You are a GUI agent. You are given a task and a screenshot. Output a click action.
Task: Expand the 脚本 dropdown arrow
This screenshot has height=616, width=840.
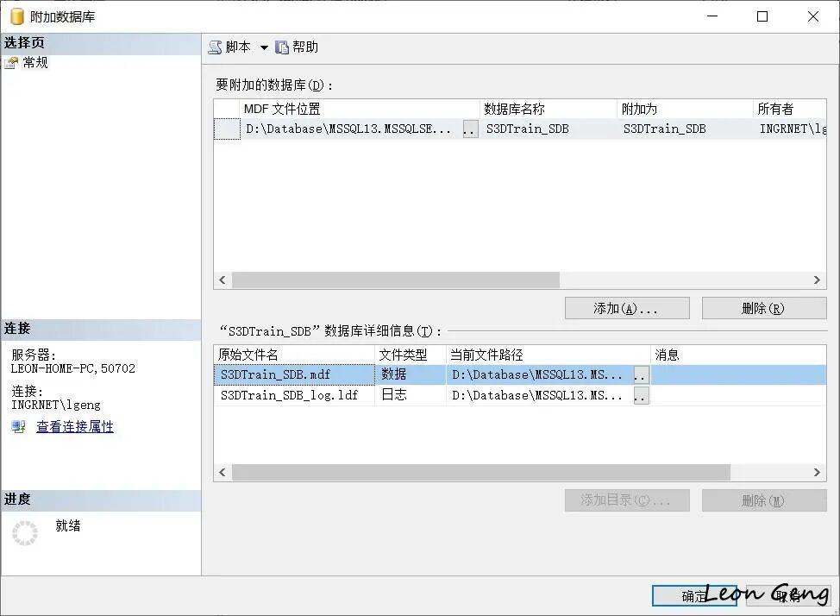click(x=264, y=47)
